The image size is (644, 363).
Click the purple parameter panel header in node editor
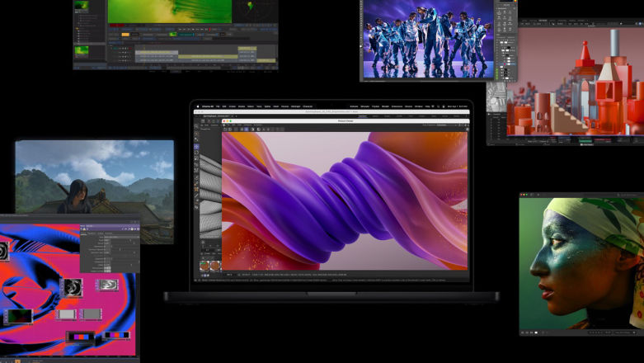pos(110,226)
